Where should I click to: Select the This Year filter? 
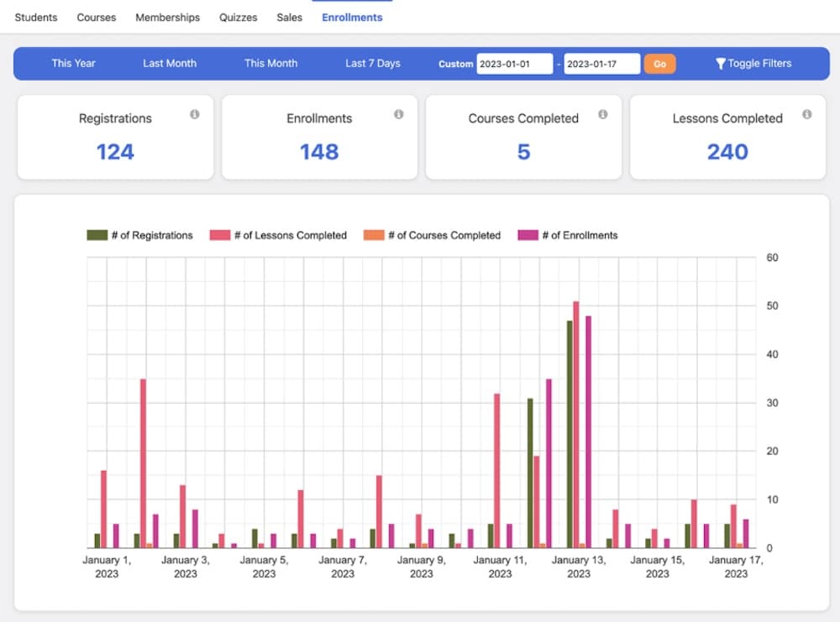pyautogui.click(x=73, y=63)
